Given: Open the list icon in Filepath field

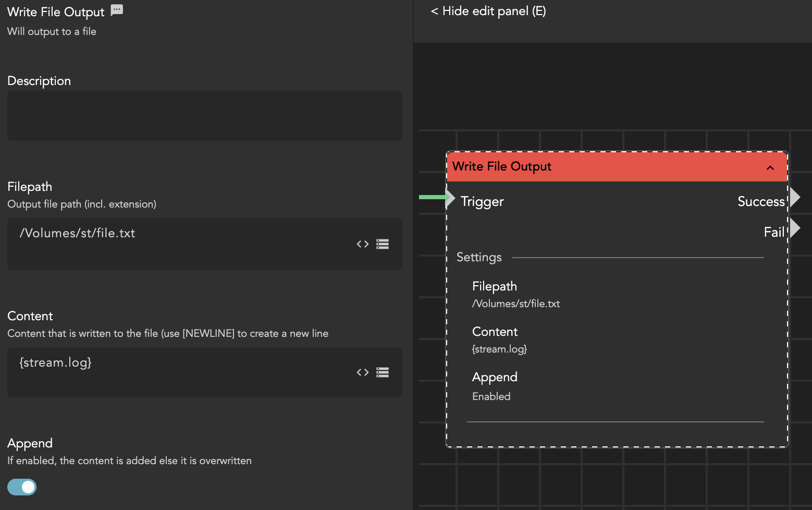Looking at the screenshot, I should pos(383,244).
